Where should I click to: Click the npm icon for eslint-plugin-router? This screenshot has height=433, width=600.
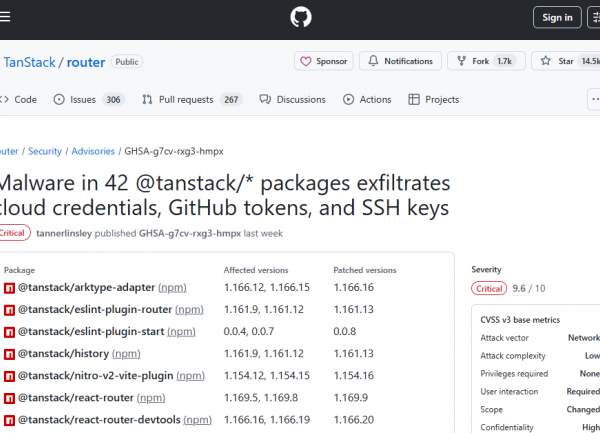pos(9,310)
